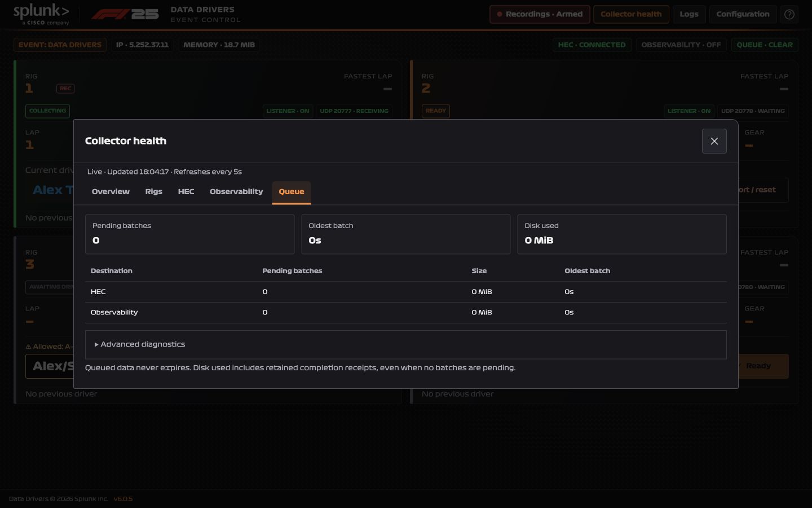Screen dimensions: 812x508
Task: Open Configuration in the header
Action: [743, 14]
